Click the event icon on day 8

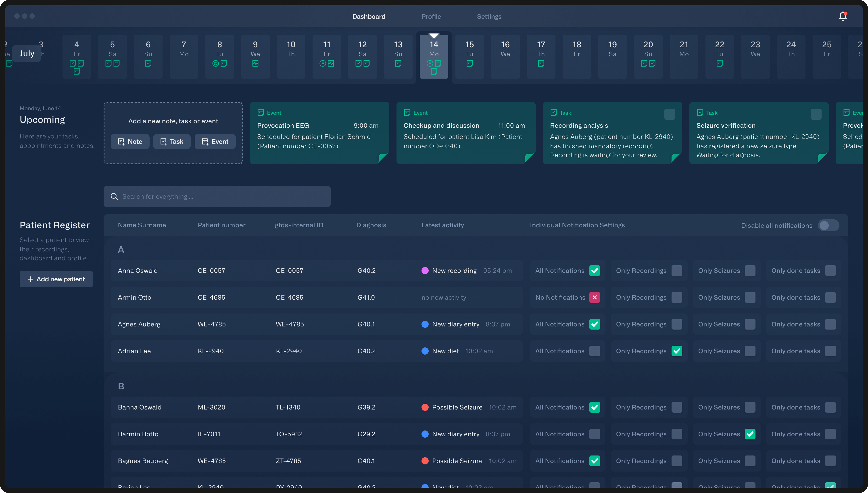pyautogui.click(x=223, y=63)
